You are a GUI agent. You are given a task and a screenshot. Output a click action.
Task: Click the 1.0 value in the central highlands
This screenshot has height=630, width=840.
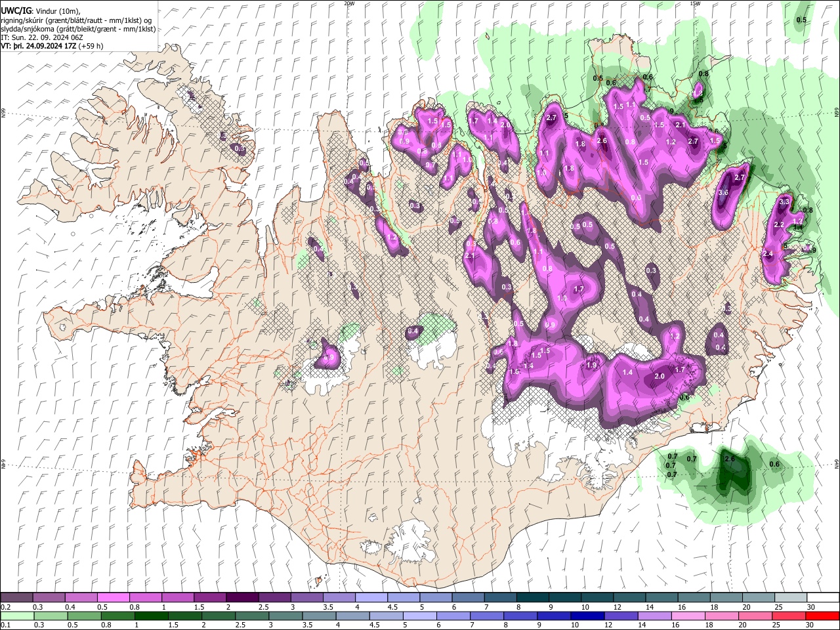562,298
